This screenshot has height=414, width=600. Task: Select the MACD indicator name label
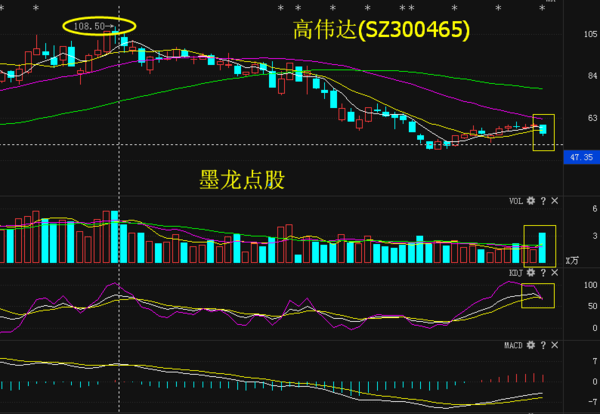coord(513,344)
